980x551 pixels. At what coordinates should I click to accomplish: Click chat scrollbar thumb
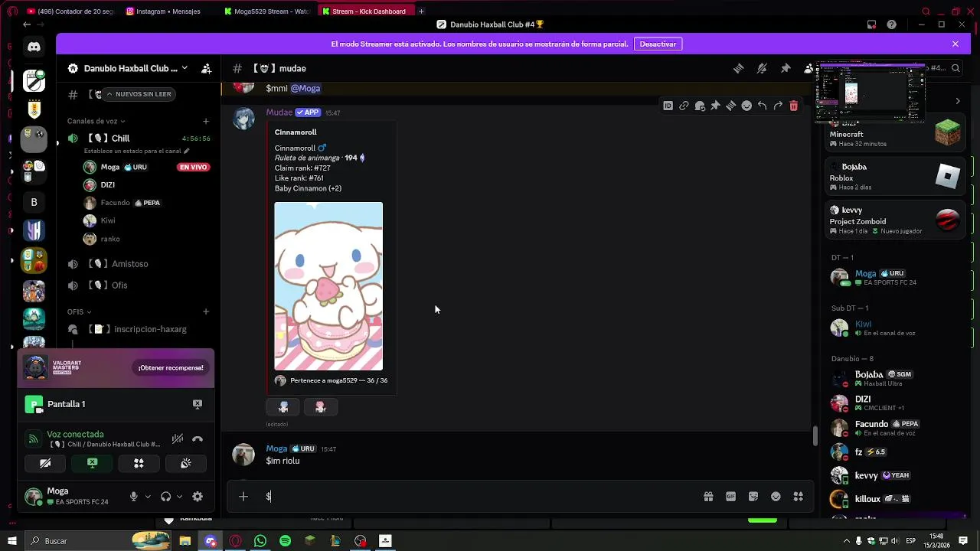tap(815, 435)
